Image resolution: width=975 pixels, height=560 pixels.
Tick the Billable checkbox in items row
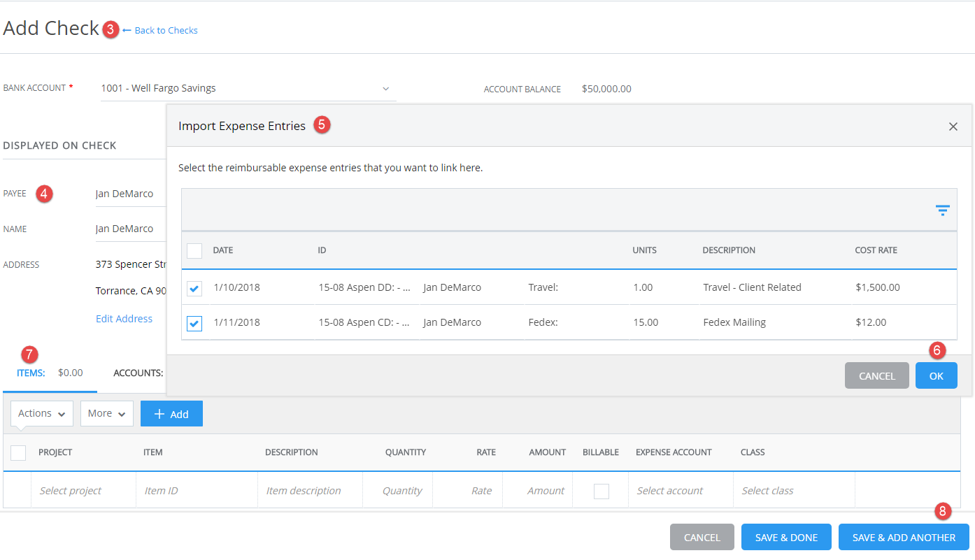click(x=601, y=491)
